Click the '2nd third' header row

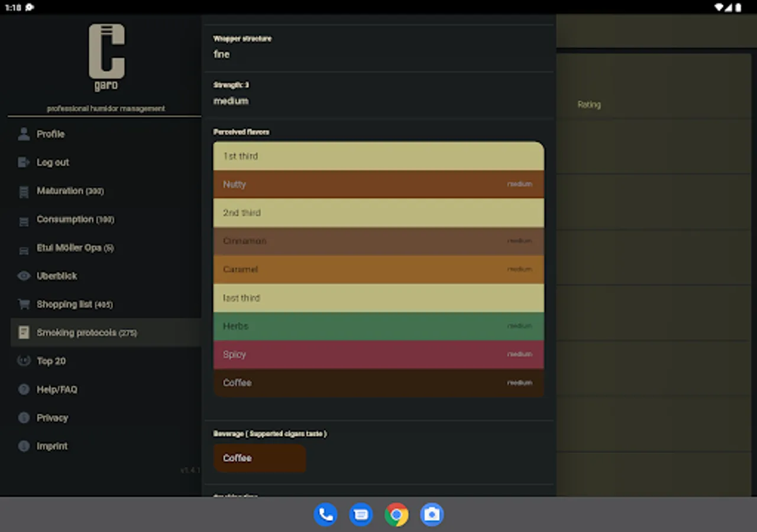coord(378,213)
